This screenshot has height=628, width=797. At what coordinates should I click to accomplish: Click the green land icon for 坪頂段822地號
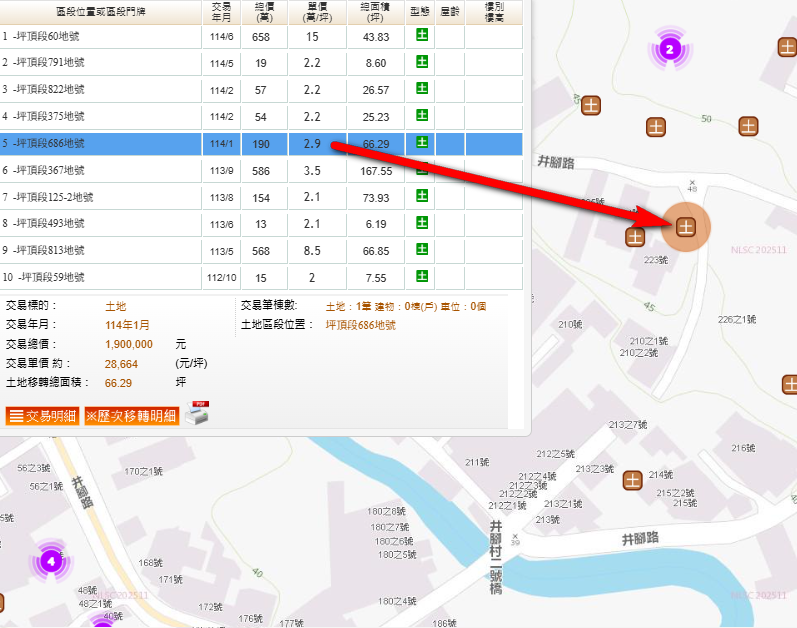point(422,89)
